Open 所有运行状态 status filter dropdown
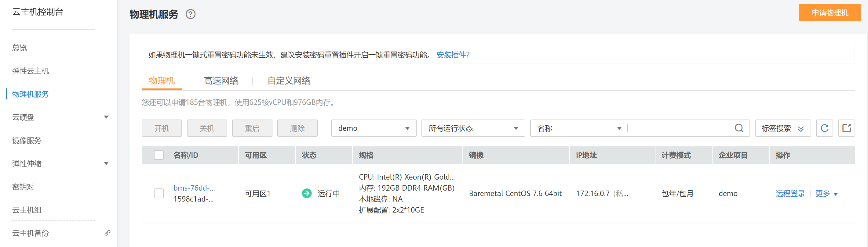 click(473, 128)
